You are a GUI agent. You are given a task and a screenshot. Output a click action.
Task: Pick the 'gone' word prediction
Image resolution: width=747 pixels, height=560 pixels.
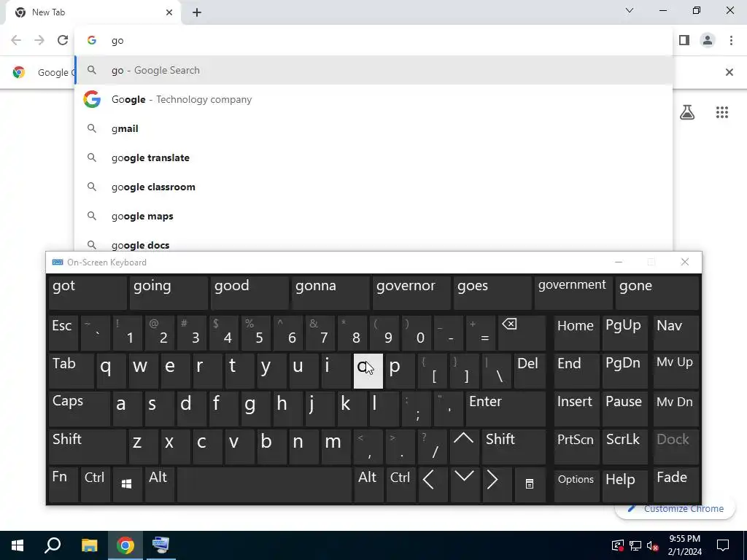click(657, 292)
